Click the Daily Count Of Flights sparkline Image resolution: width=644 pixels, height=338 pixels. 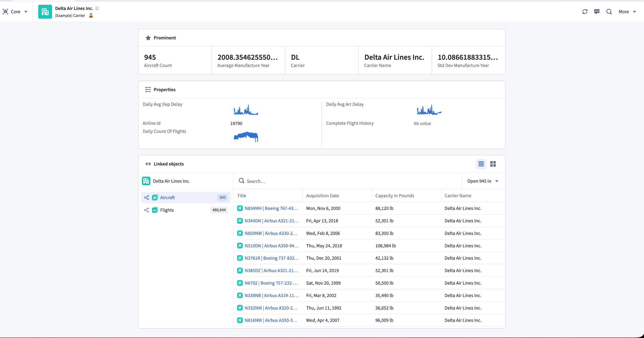coord(246,137)
